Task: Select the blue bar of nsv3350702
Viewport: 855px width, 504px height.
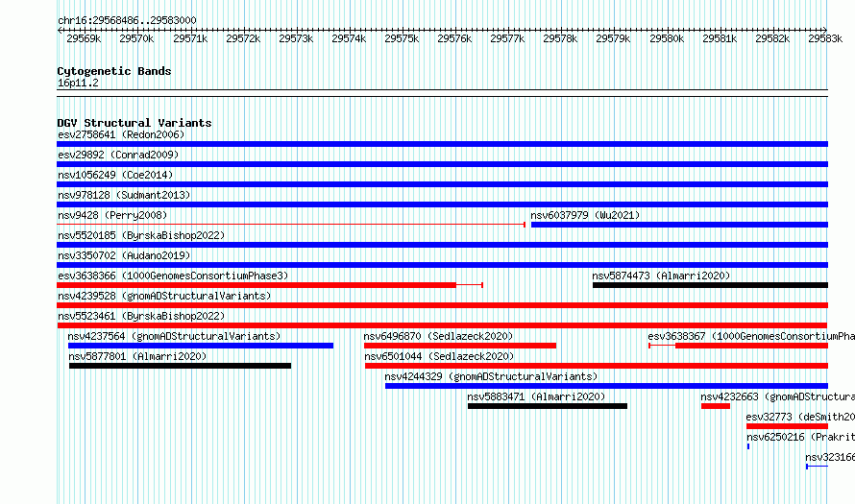Action: pos(442,265)
